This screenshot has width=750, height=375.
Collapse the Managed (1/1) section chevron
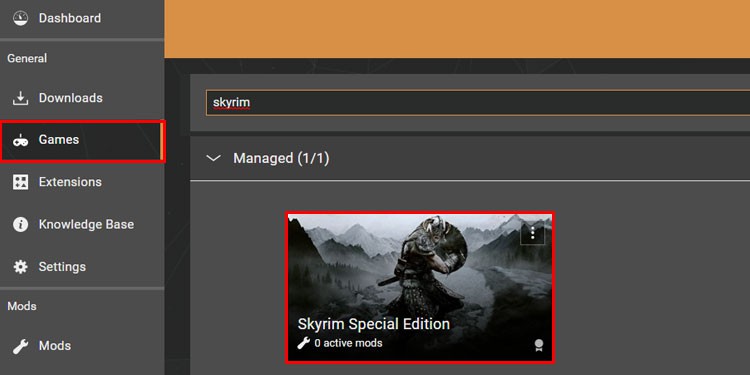tap(213, 158)
